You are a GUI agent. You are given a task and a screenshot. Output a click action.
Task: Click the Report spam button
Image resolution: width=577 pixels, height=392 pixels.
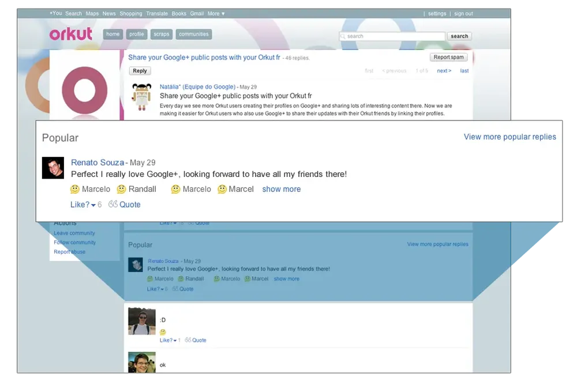point(448,57)
